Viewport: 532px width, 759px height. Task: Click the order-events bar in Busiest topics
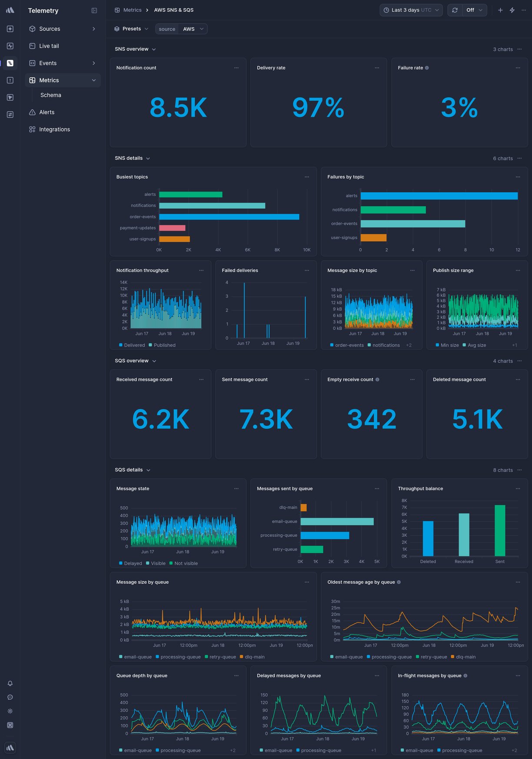[x=229, y=217]
